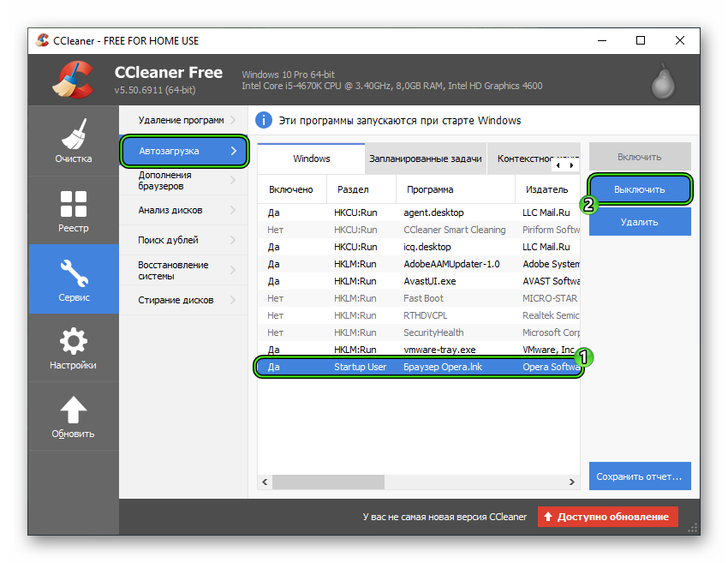Screen dimensions: 728x563
Task: Click Сохранить отчет button
Action: 639,476
